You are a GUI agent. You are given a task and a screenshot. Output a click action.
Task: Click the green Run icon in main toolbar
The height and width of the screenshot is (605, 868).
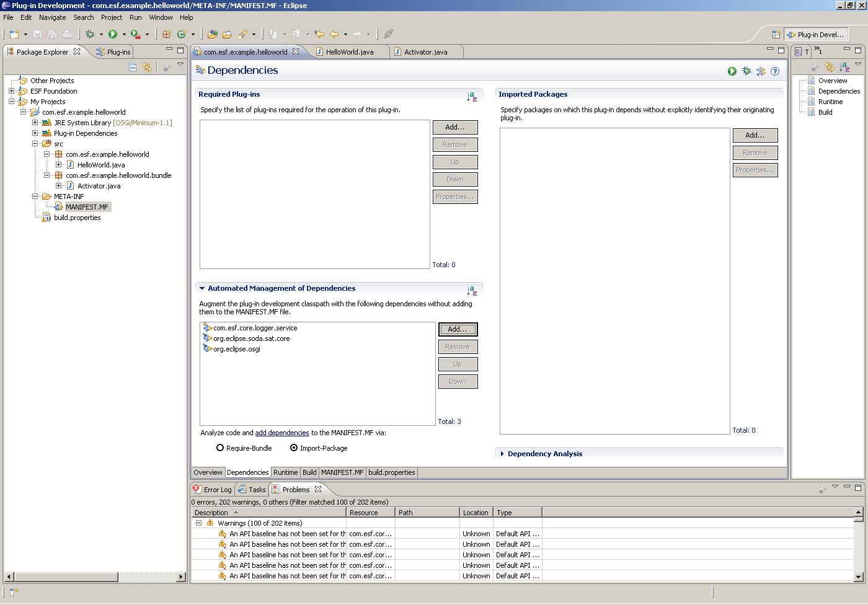[113, 34]
